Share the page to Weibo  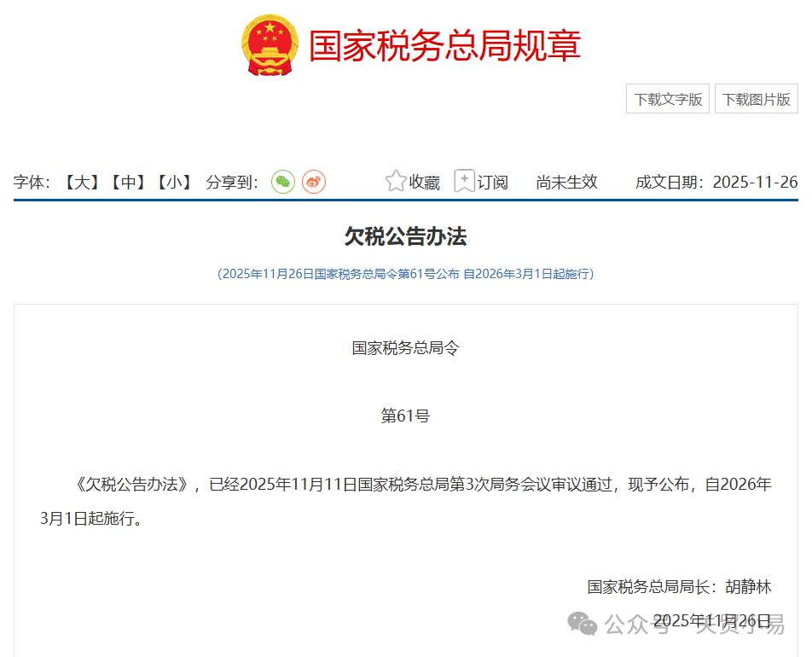pyautogui.click(x=314, y=182)
